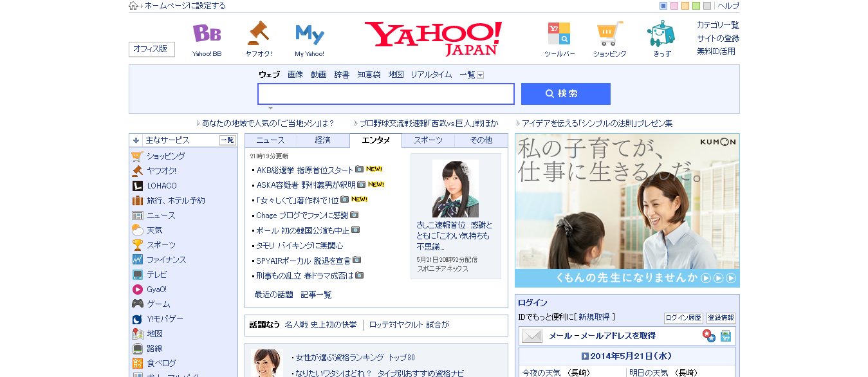Open the ヤフオク! gavel icon in header
Image resolution: width=868 pixels, height=377 pixels.
258,33
